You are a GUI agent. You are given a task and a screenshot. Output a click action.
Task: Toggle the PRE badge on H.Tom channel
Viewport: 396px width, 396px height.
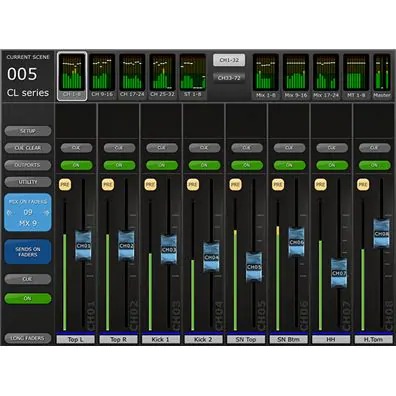coord(363,184)
